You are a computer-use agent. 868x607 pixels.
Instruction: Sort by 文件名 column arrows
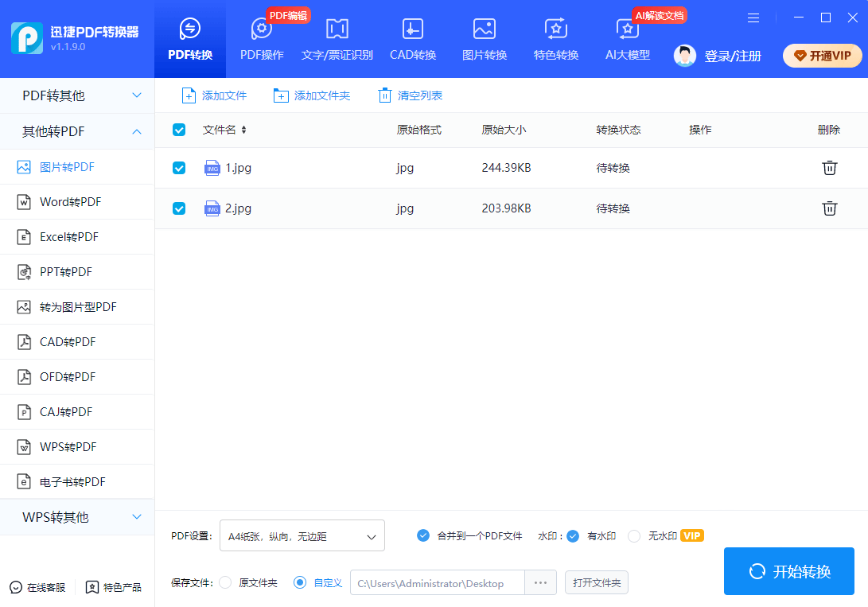pos(243,130)
